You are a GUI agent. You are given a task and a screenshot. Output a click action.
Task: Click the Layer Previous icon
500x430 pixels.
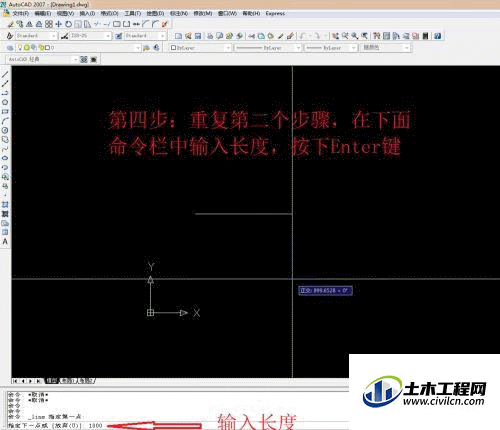tap(156, 48)
